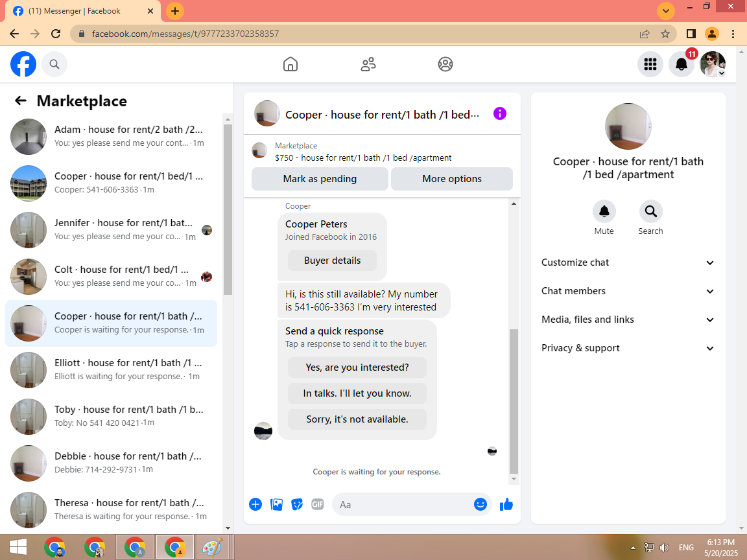Screen dimensions: 747x560
Task: Click the share page icon in address bar
Action: pyautogui.click(x=645, y=34)
